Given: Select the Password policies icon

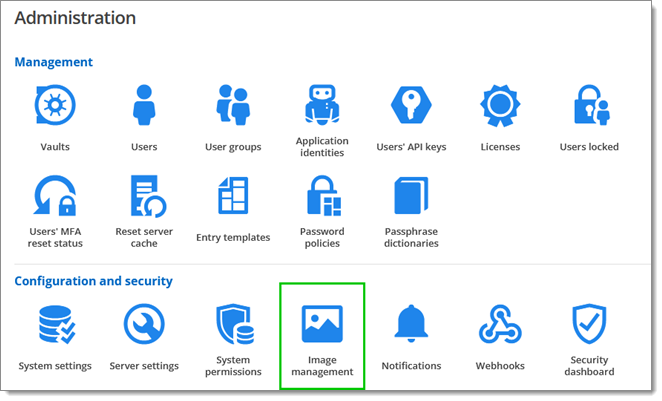Looking at the screenshot, I should click(321, 196).
